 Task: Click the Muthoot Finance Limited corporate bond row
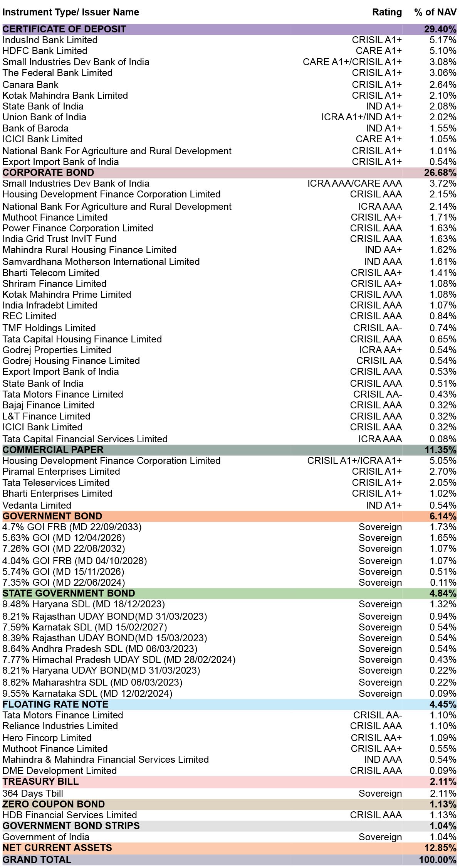coord(230,217)
